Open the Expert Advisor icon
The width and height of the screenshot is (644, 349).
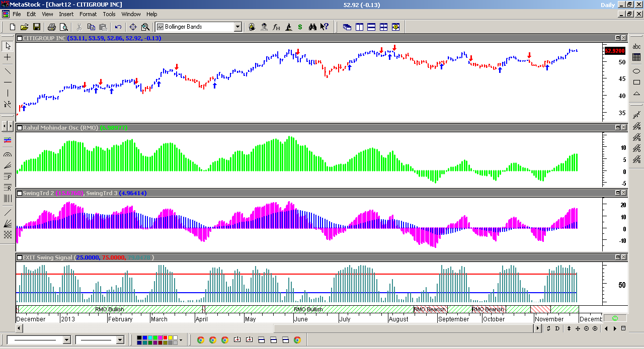pyautogui.click(x=252, y=27)
